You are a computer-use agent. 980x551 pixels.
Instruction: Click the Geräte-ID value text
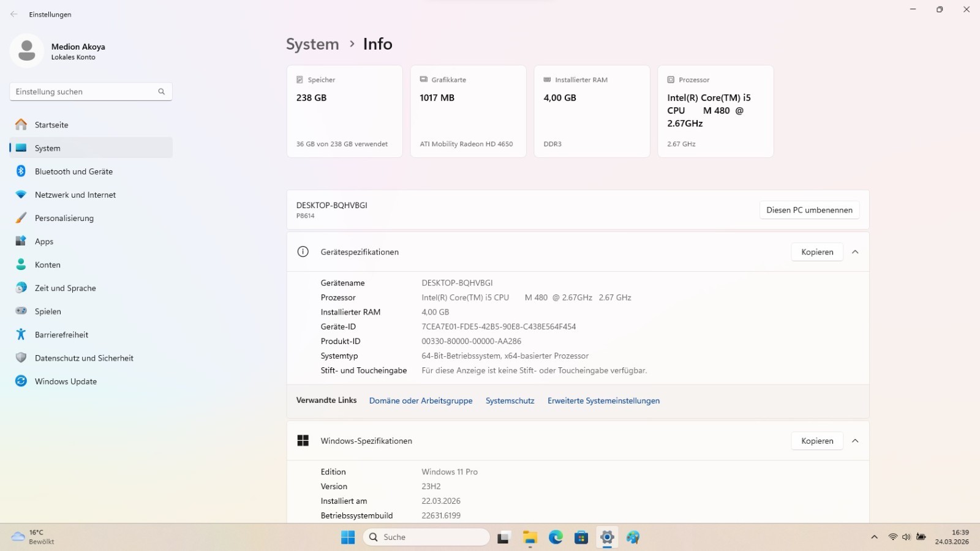[499, 327]
